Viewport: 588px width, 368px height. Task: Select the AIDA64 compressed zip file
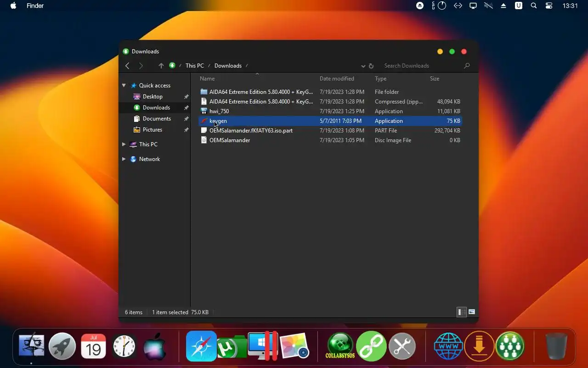click(330, 102)
